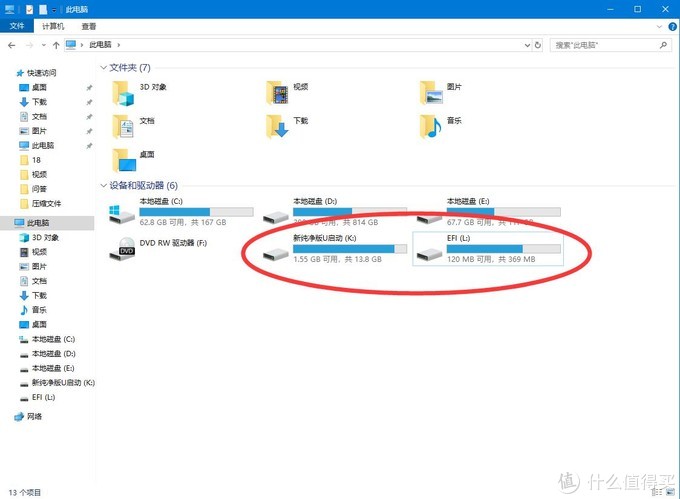This screenshot has width=680, height=499.
Task: Expand the ribbon chevron
Action: pos(659,26)
